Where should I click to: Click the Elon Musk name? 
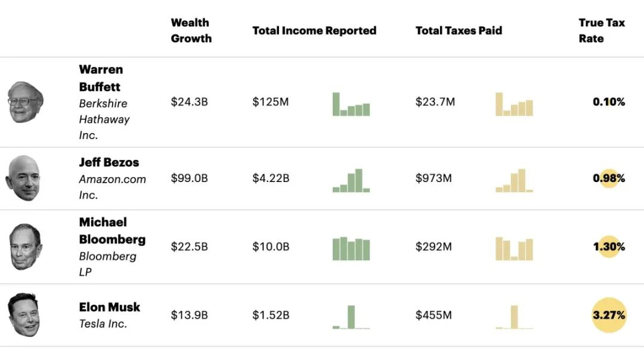coord(110,307)
